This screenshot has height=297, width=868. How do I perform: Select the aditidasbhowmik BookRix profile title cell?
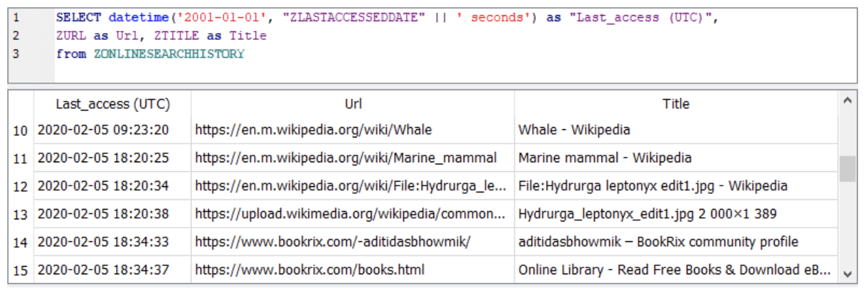coord(676,242)
